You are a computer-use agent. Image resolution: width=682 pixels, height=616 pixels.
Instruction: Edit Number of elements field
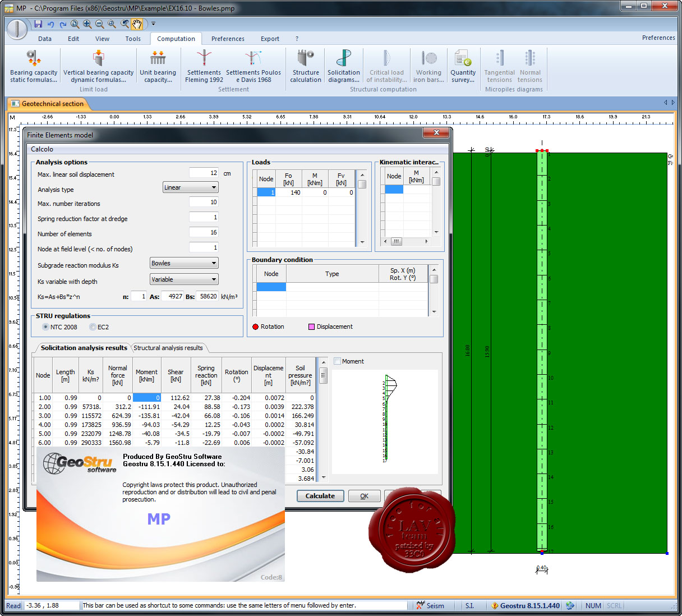204,233
